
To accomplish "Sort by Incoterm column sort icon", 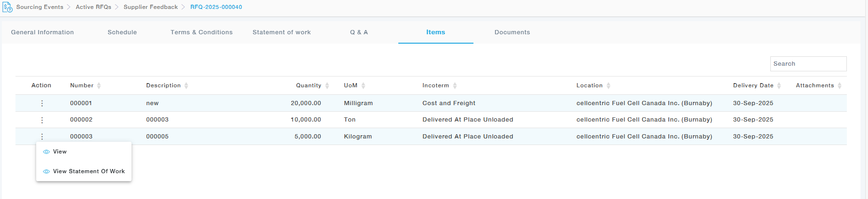I will point(455,85).
